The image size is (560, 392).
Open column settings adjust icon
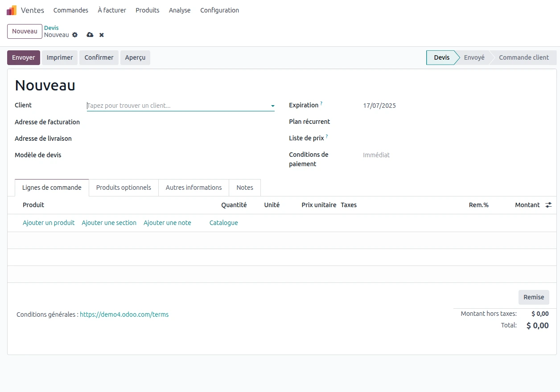click(x=548, y=205)
